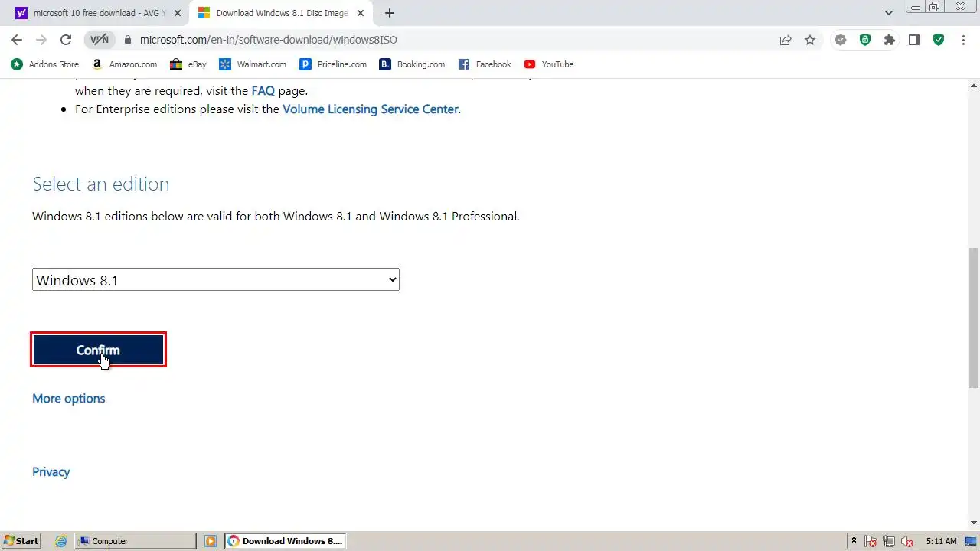980x551 pixels.
Task: Open the volume tray icon
Action: 908,541
